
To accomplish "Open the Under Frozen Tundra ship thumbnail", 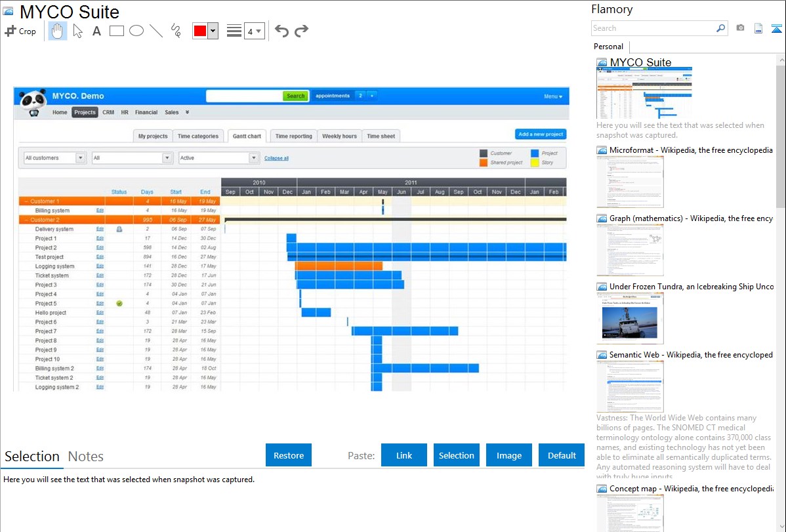I will [x=630, y=318].
